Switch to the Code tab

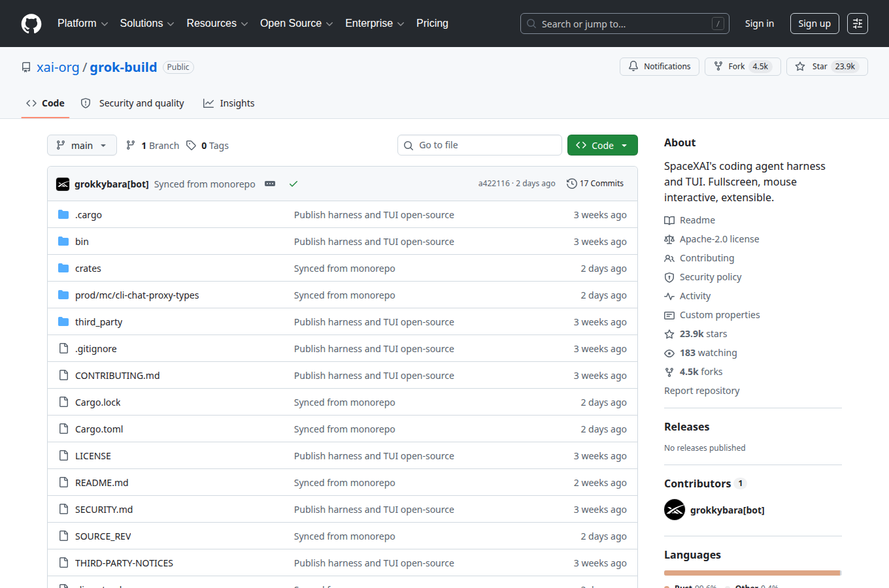point(45,103)
